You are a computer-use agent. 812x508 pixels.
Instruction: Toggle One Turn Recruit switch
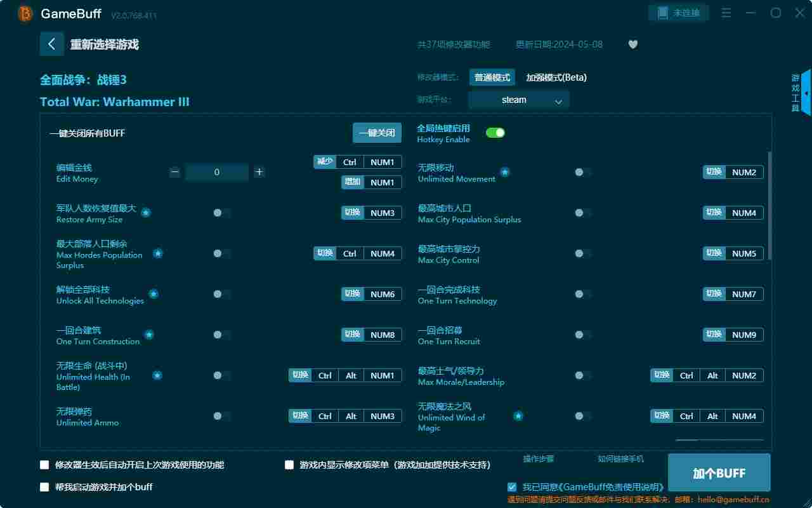[583, 335]
